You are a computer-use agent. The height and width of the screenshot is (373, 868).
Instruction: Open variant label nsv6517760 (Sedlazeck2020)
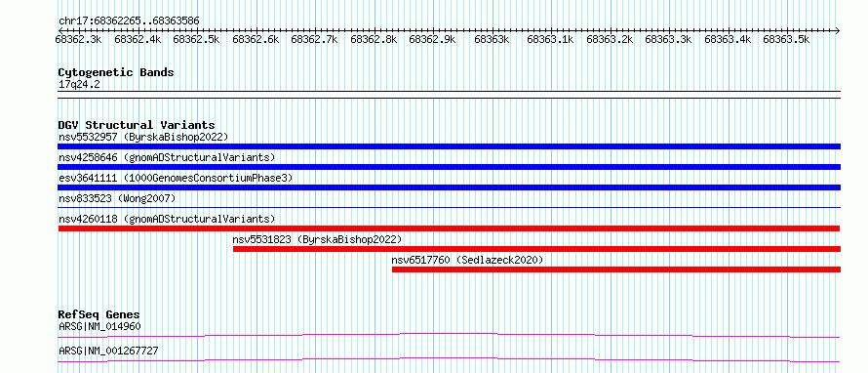coord(467,260)
